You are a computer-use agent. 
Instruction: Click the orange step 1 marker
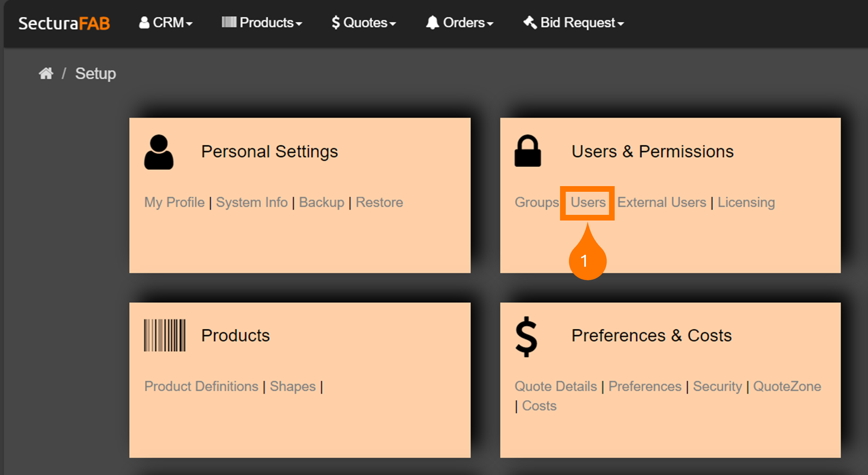coord(587,261)
